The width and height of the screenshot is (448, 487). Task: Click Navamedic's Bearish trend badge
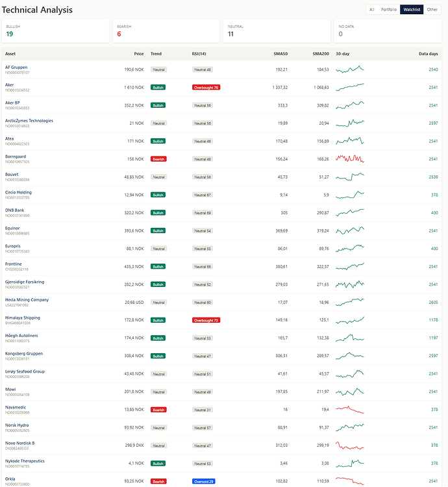pos(158,410)
